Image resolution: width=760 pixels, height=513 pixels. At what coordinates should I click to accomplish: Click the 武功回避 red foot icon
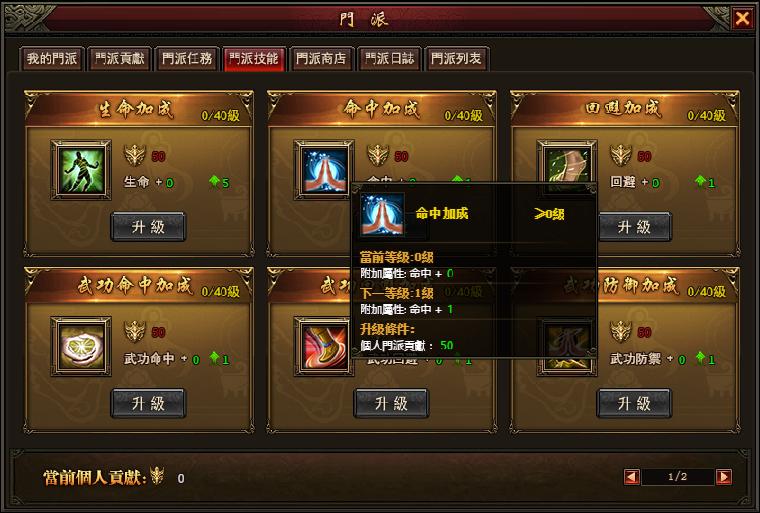[323, 346]
